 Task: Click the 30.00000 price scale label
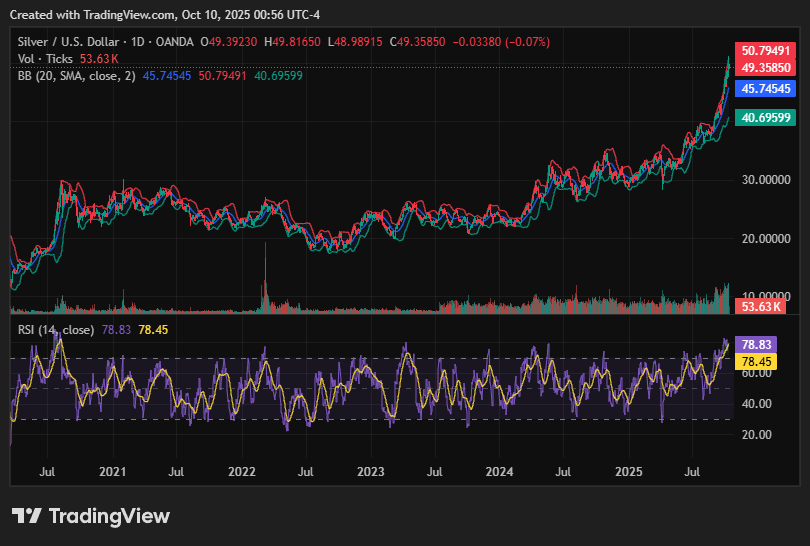point(764,181)
